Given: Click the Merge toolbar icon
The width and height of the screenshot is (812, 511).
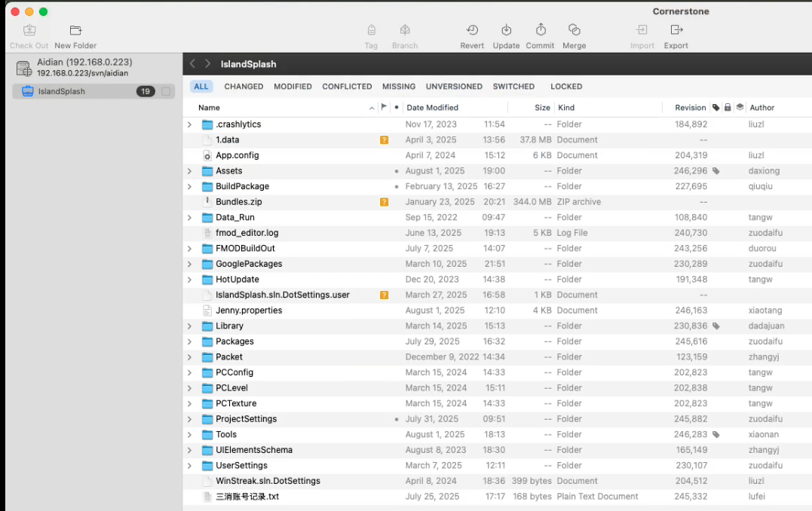Looking at the screenshot, I should pyautogui.click(x=574, y=30).
